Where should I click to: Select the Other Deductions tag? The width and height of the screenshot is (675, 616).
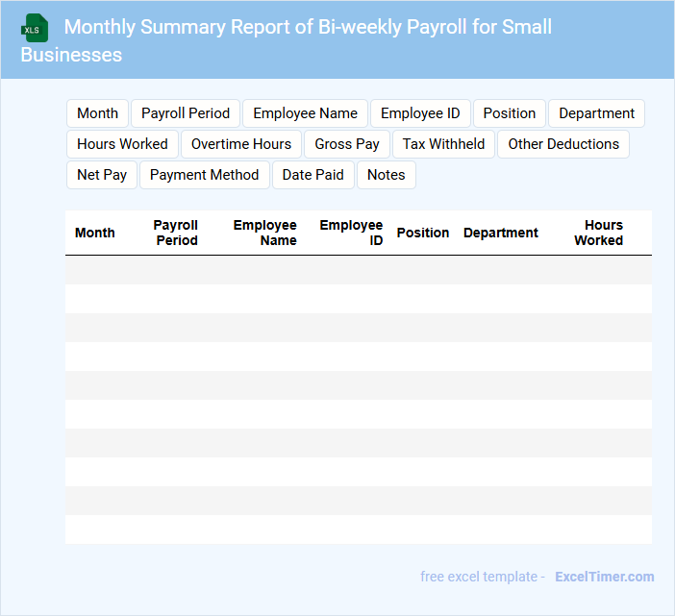click(x=563, y=144)
